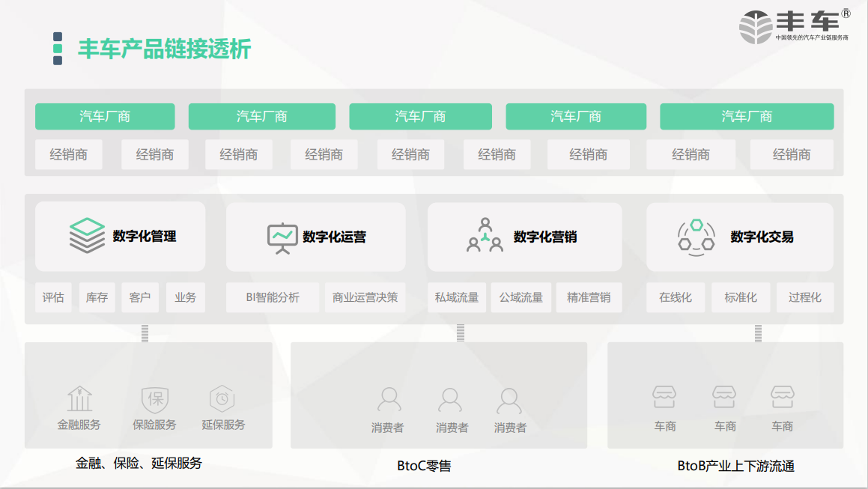Click the rightmost 车商 storefront icon
The image size is (868, 489).
tap(783, 398)
